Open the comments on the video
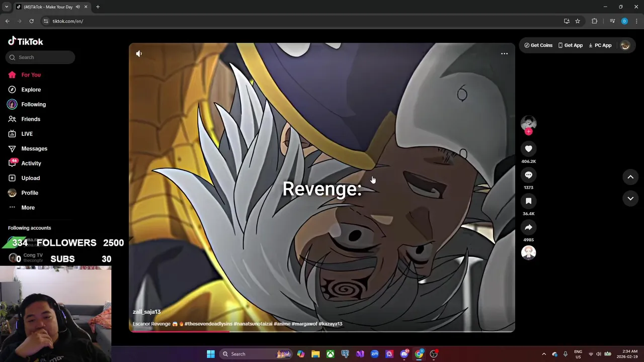 click(528, 175)
